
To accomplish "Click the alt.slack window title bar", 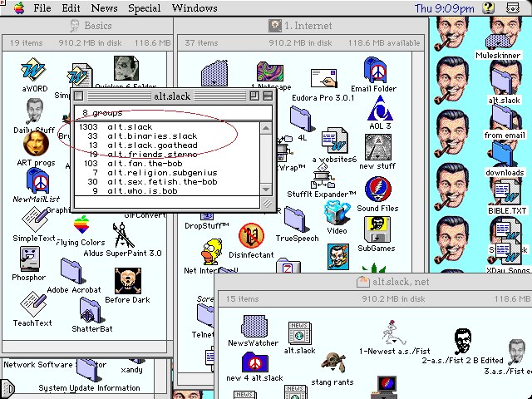I will pyautogui.click(x=172, y=96).
